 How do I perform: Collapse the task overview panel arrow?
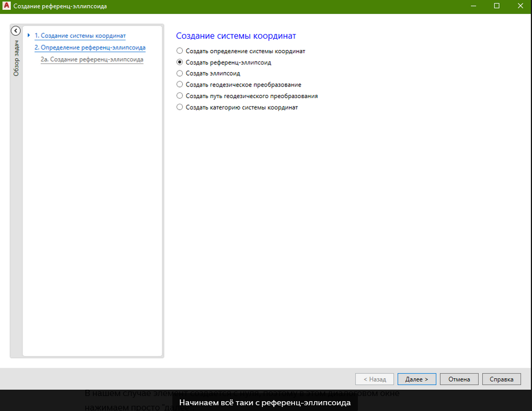pos(16,31)
